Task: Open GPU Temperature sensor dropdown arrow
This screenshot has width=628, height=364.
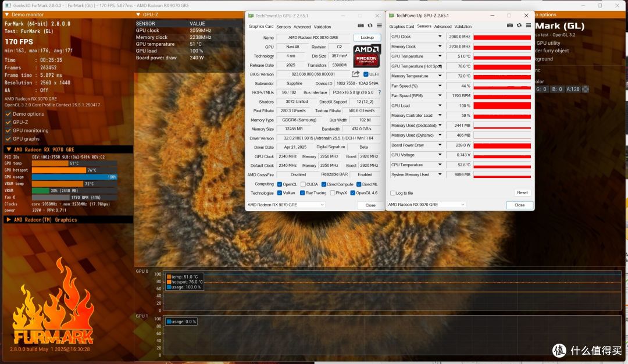Action: tap(440, 56)
